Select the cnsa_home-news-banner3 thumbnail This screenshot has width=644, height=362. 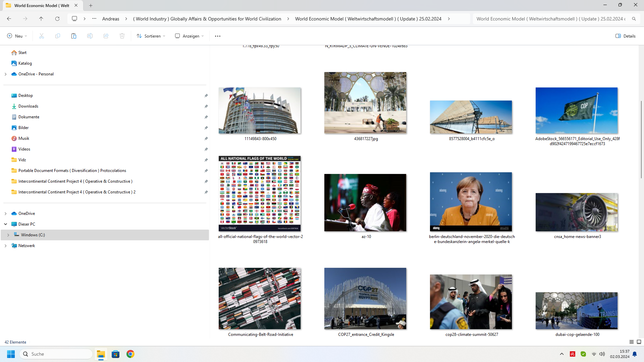point(577,212)
